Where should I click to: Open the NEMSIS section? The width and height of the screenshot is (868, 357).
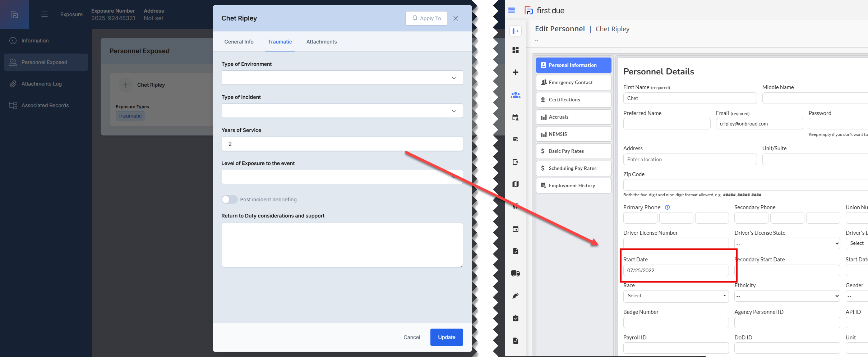(573, 134)
